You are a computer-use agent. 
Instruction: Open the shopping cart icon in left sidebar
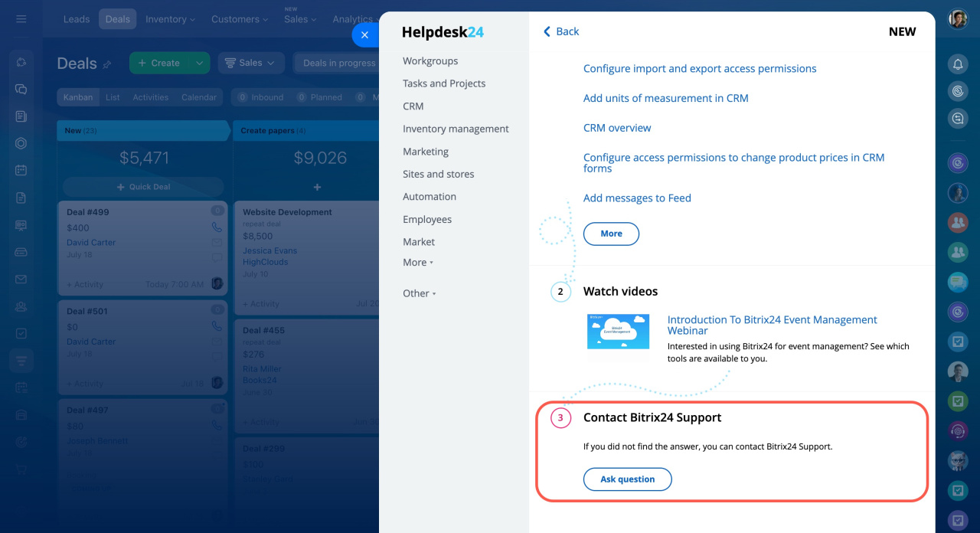[x=21, y=469]
